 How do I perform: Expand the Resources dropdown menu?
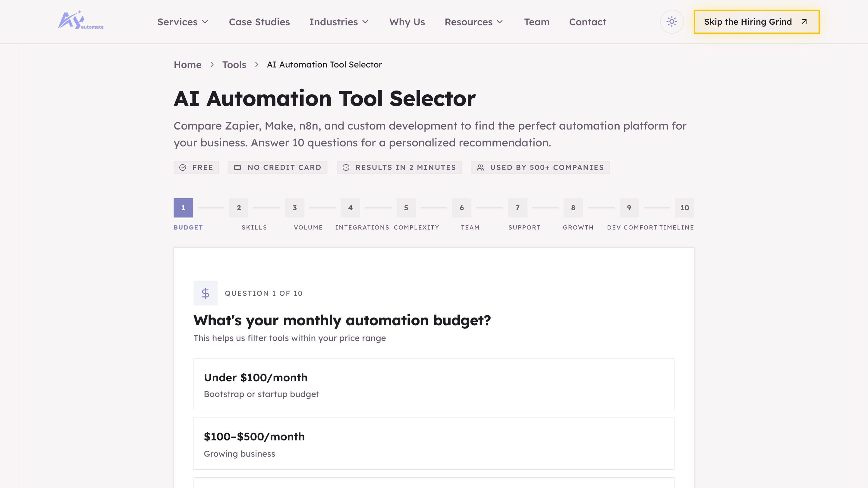click(x=474, y=22)
